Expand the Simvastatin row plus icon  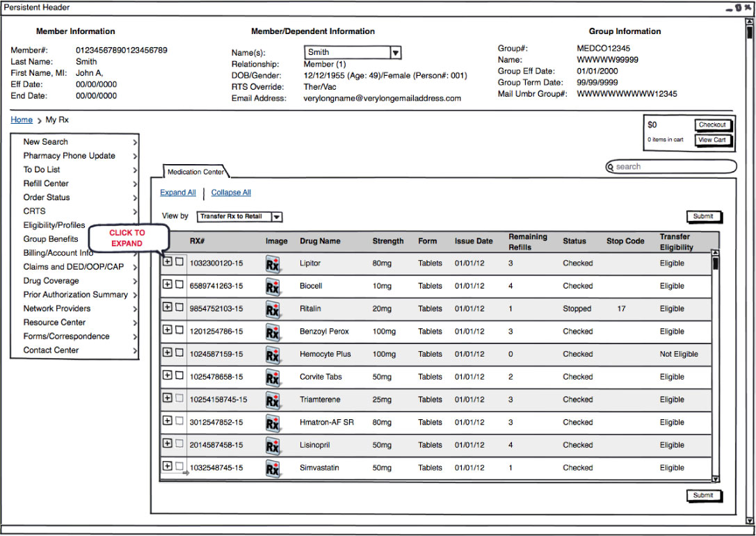tap(168, 466)
